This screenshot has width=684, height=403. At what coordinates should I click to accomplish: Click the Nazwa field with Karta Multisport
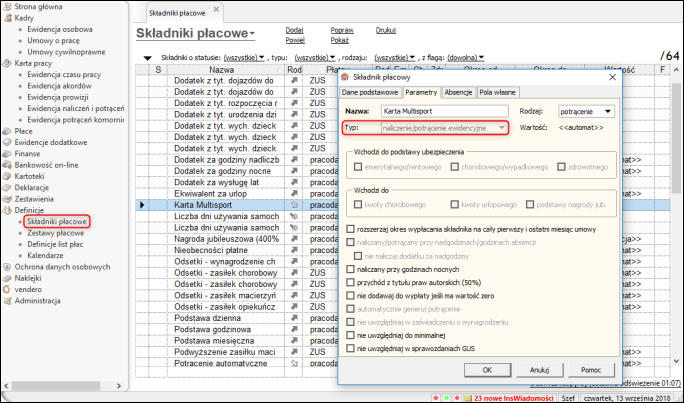[445, 111]
